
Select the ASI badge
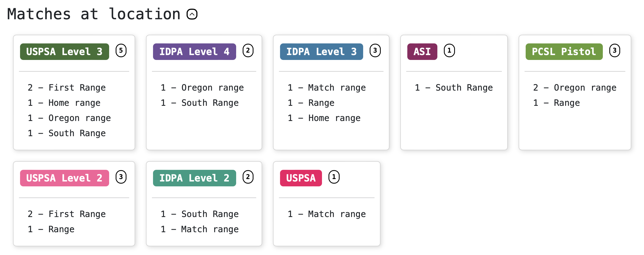pyautogui.click(x=422, y=52)
